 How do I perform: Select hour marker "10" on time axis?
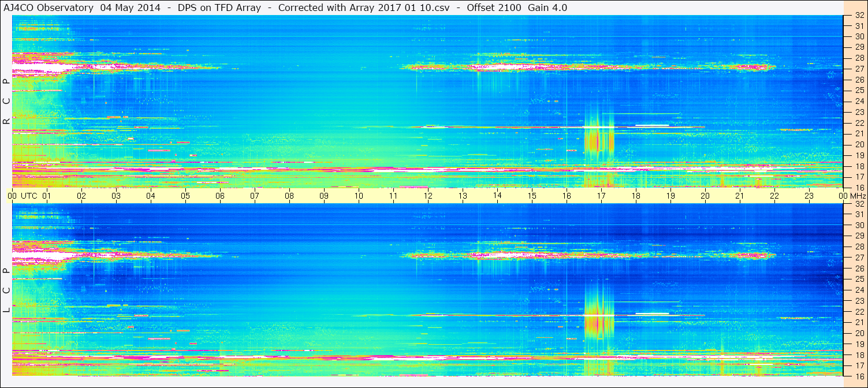359,196
